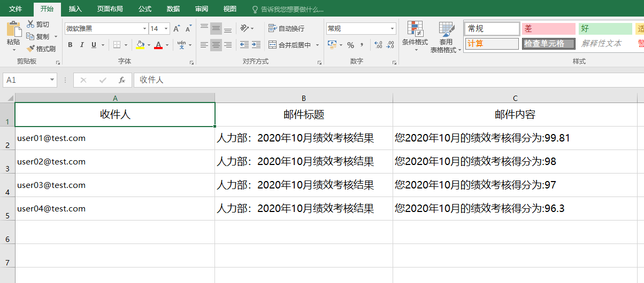Screen dimensions: 644x283
Task: Expand fill color dropdown arrow
Action: tap(149, 45)
